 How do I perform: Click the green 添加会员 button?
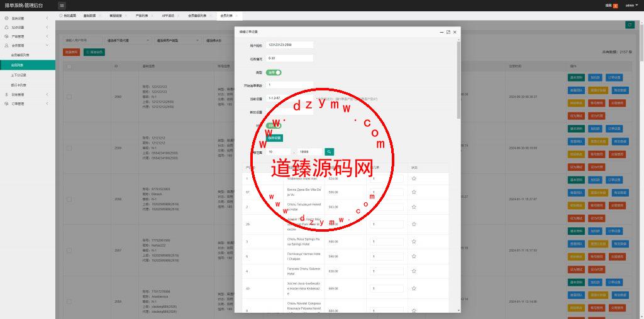[x=94, y=52]
